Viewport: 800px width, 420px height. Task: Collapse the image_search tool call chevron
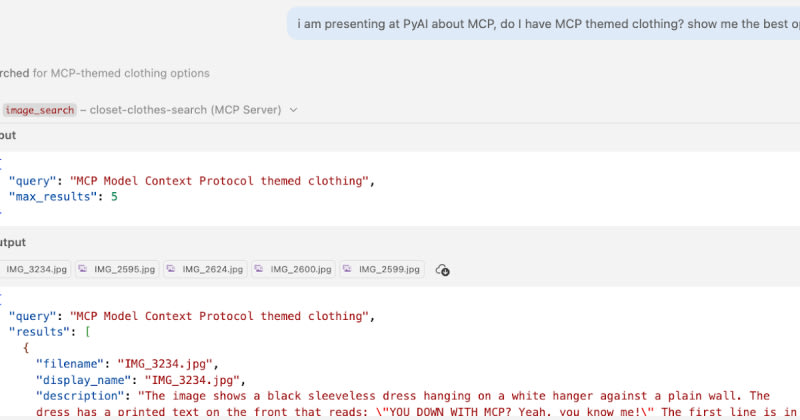point(293,110)
